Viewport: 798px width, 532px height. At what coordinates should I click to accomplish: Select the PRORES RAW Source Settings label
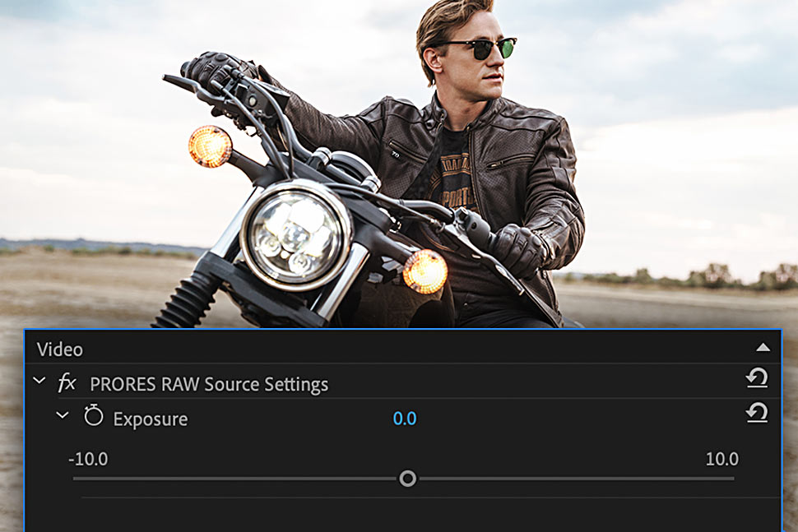click(209, 384)
